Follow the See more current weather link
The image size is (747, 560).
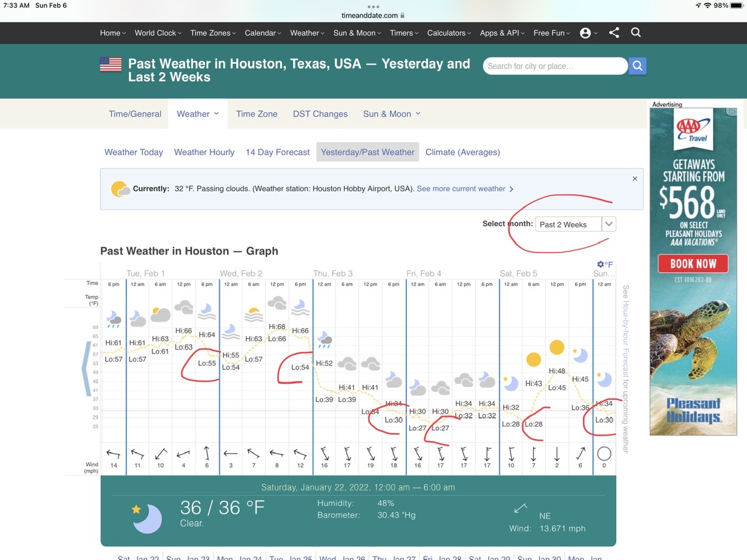[465, 189]
